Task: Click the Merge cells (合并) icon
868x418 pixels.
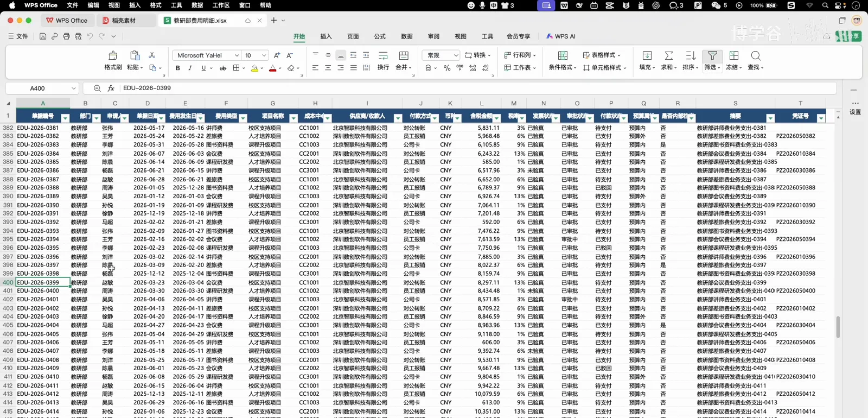Action: [404, 55]
